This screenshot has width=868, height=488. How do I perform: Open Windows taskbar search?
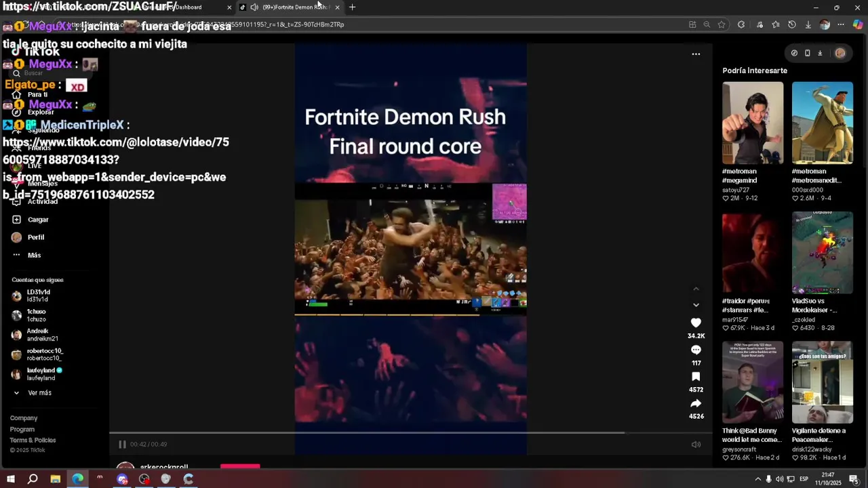coord(33,479)
